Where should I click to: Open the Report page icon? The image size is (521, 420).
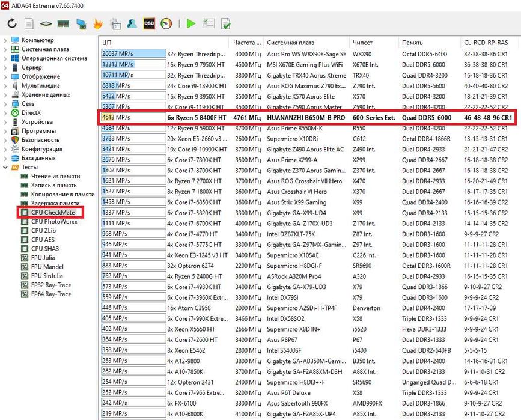click(x=29, y=23)
